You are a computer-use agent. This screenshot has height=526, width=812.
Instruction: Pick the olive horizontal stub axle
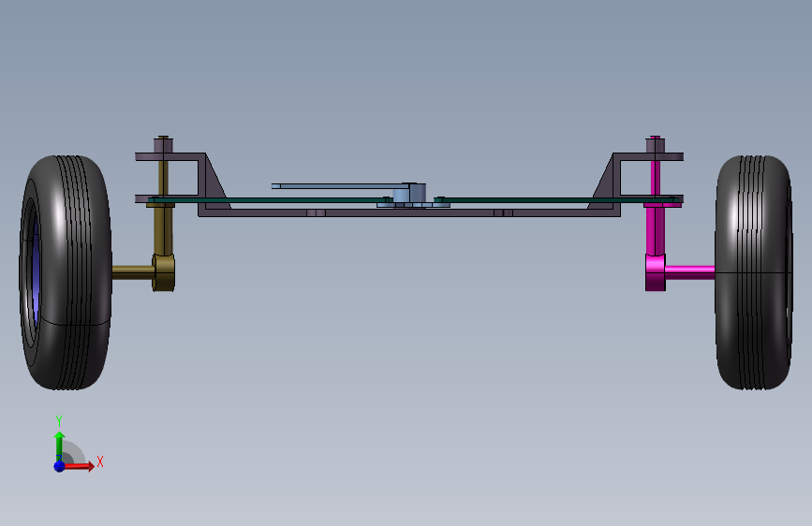point(133,272)
